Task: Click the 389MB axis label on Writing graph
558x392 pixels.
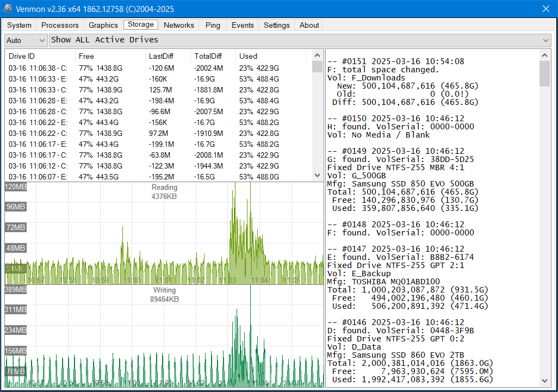Action: [16, 289]
